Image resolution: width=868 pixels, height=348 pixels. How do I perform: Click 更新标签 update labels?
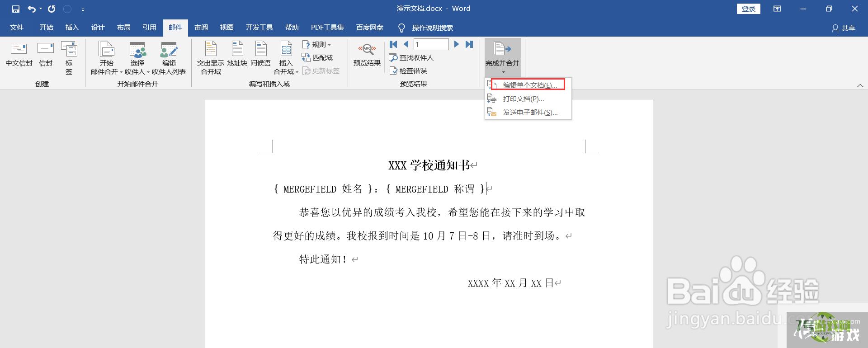point(321,71)
